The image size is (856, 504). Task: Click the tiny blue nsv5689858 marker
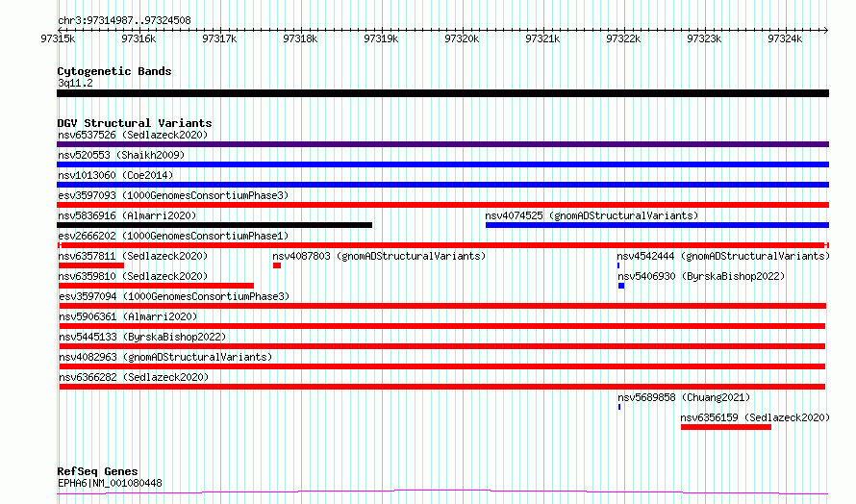(x=619, y=407)
